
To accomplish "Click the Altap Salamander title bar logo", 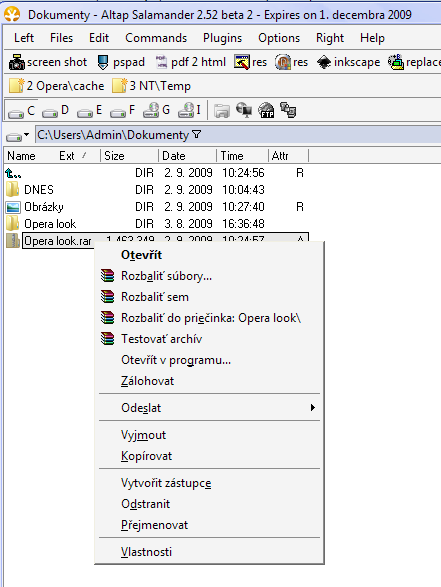I will click(x=12, y=14).
